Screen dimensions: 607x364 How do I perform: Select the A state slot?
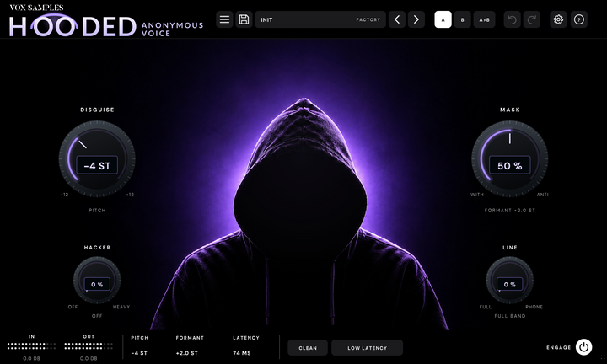(443, 19)
